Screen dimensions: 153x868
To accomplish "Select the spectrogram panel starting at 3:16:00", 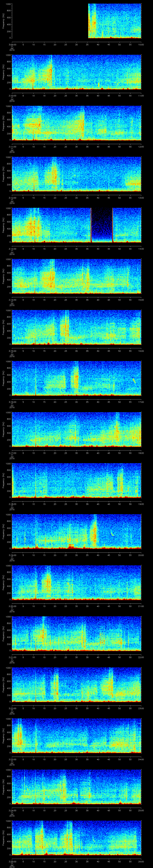I will (76, 378).
